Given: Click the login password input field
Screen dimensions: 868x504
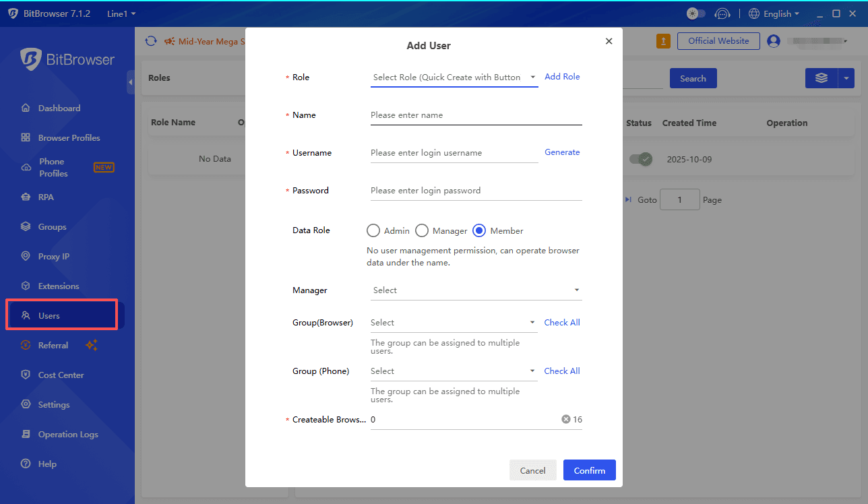Looking at the screenshot, I should click(476, 191).
